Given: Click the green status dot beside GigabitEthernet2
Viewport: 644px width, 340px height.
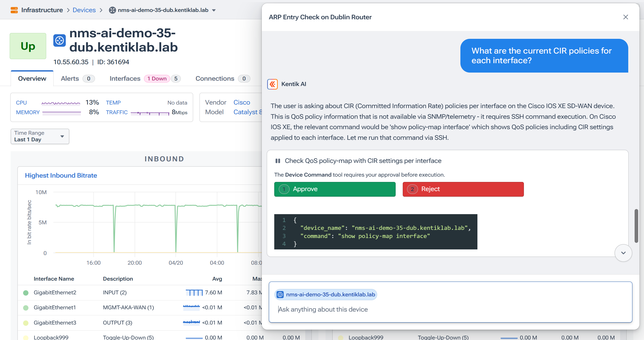Looking at the screenshot, I should point(26,292).
